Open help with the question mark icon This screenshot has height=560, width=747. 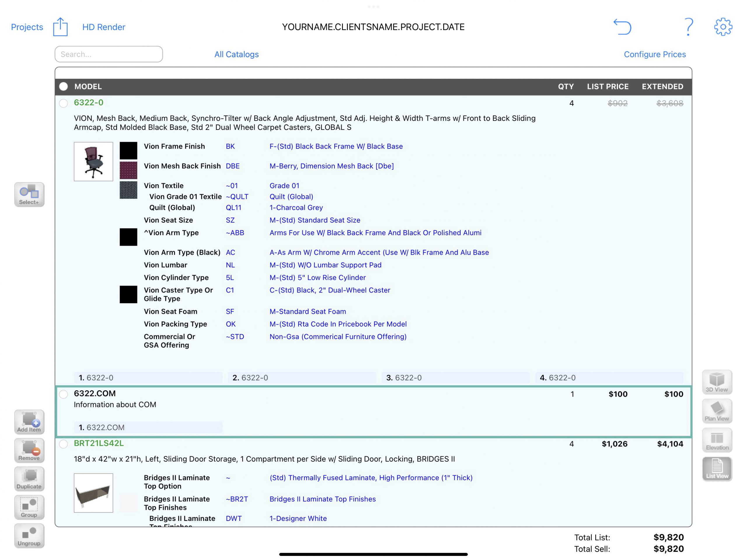688,27
